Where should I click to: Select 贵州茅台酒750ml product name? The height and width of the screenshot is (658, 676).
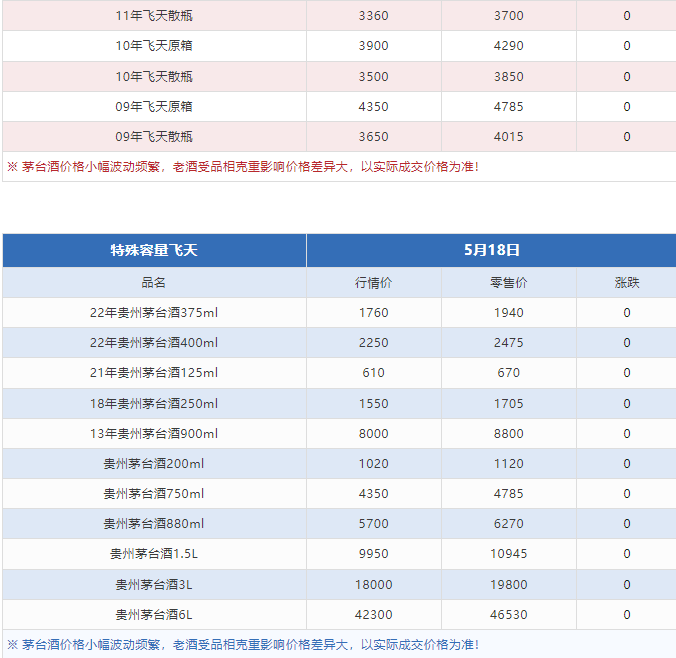pos(153,494)
